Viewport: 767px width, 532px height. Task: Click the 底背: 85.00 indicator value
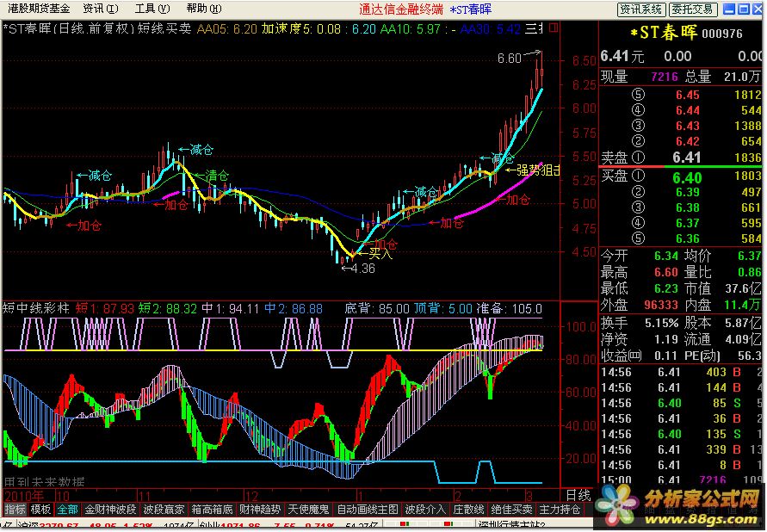[x=377, y=309]
